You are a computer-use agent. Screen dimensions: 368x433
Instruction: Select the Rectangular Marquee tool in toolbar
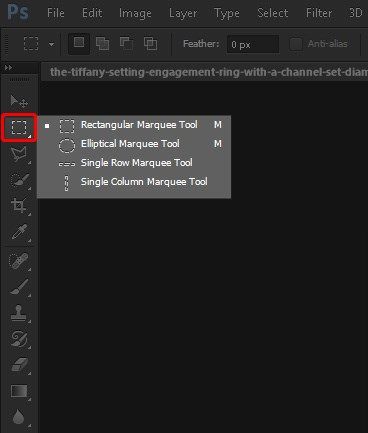pyautogui.click(x=19, y=128)
